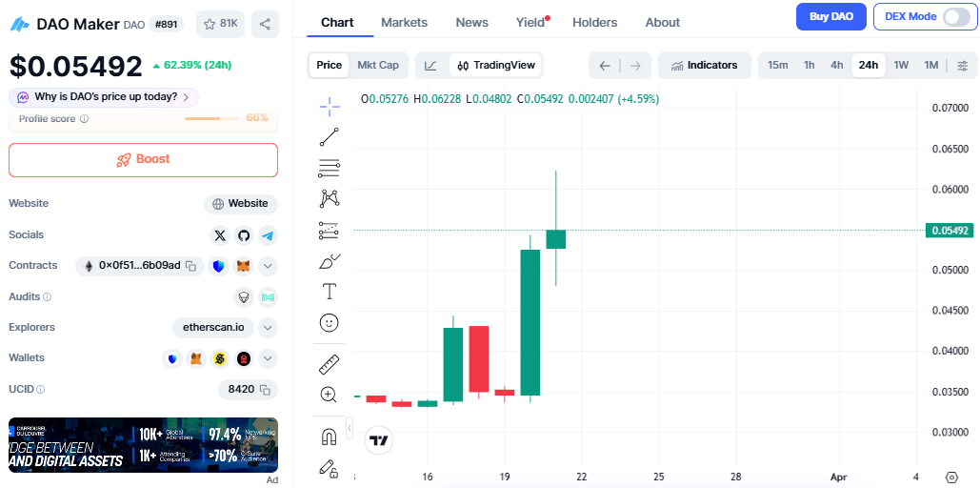Open DAO Maker X (Twitter) profile
The width and height of the screenshot is (980, 488).
pos(220,235)
